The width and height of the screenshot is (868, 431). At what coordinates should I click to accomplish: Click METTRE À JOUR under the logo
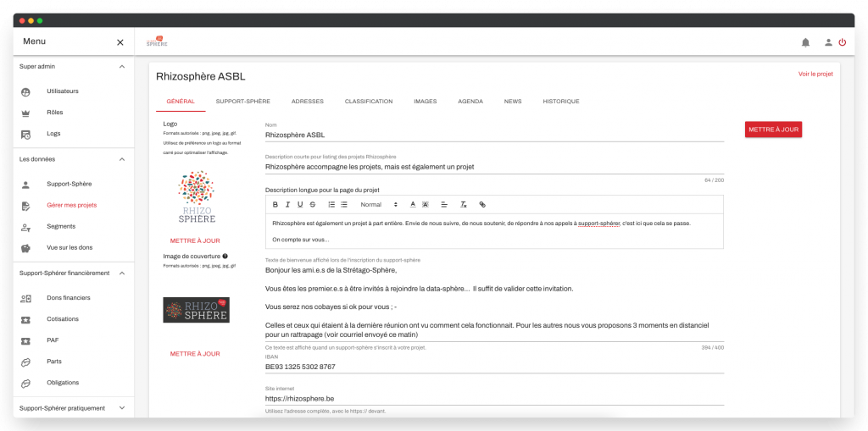[x=195, y=240]
